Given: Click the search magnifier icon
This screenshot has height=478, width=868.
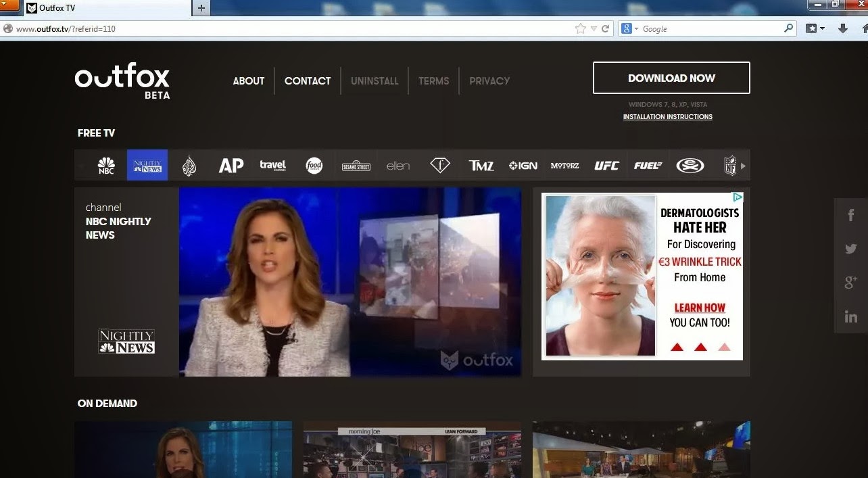Looking at the screenshot, I should (788, 28).
